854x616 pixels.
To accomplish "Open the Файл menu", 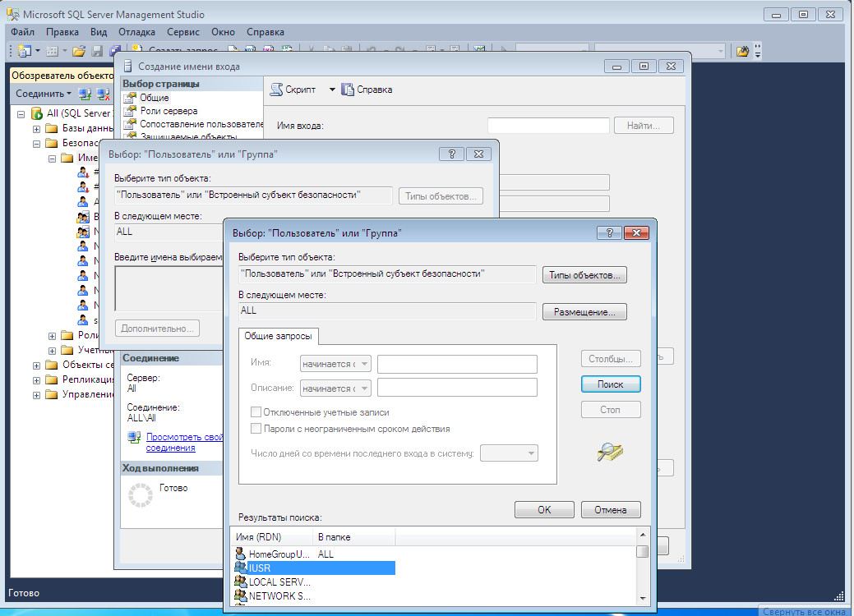I will 22,32.
